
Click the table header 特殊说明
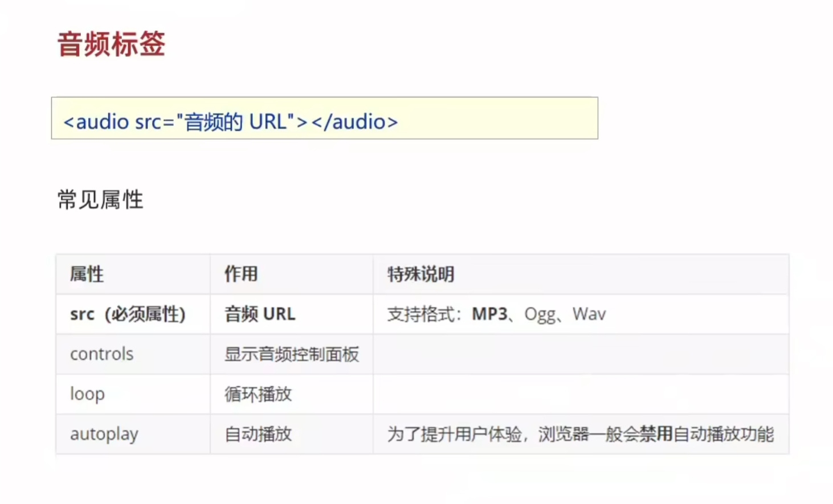coord(420,274)
